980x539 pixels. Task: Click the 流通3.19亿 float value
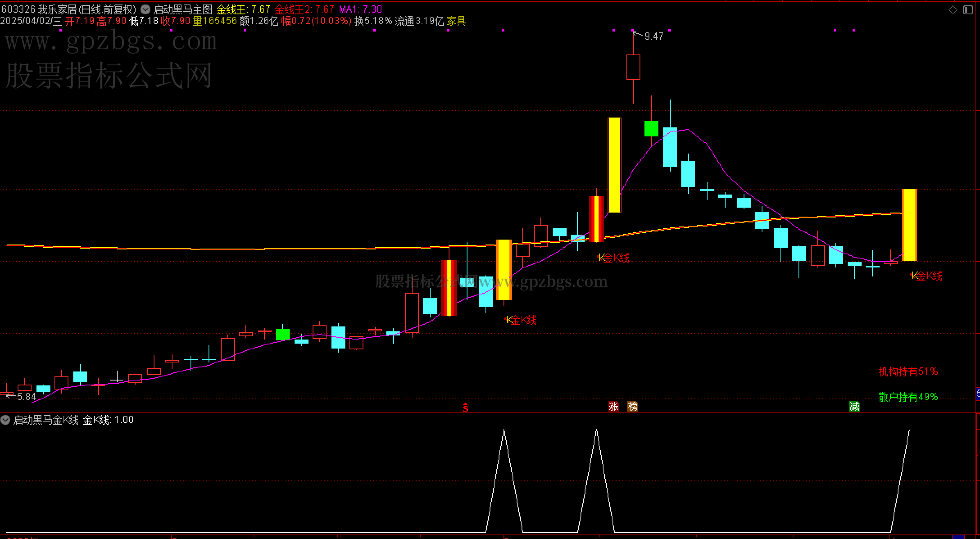420,21
